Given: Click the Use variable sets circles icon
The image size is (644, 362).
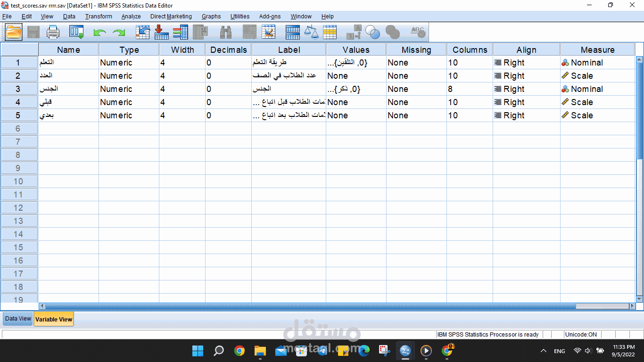Looking at the screenshot, I should [373, 32].
